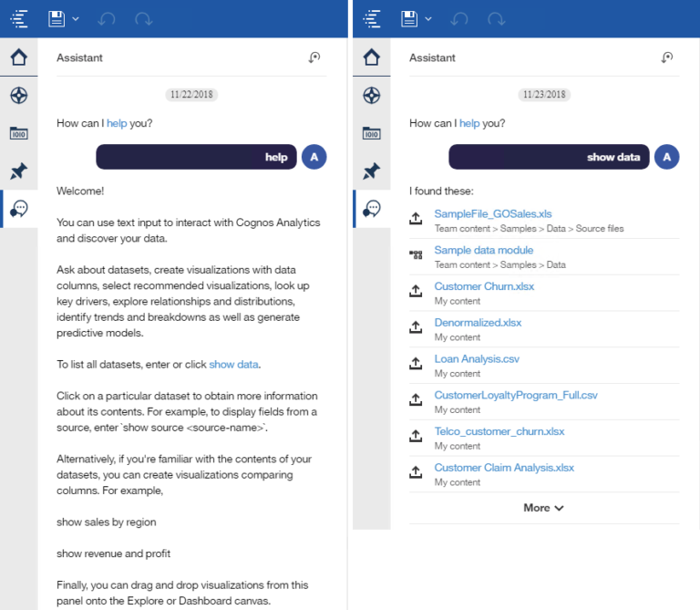The width and height of the screenshot is (700, 610).
Task: Open navigation menu icon in right panel
Action: (372, 19)
